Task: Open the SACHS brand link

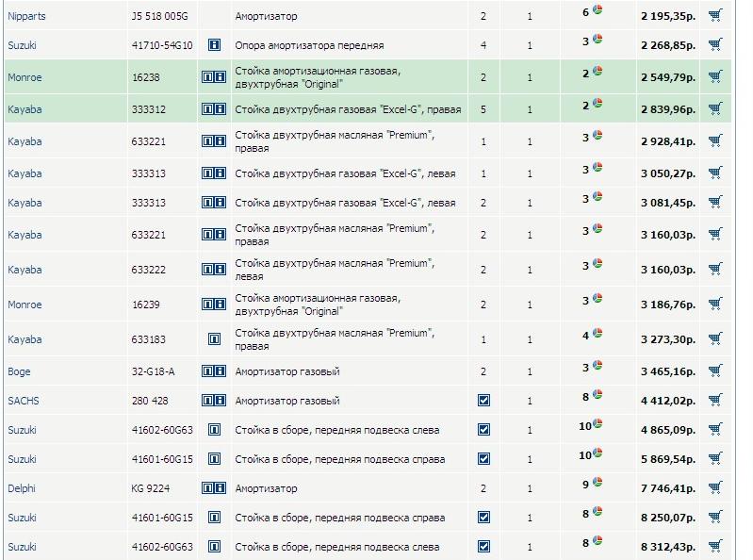Action: (x=23, y=401)
